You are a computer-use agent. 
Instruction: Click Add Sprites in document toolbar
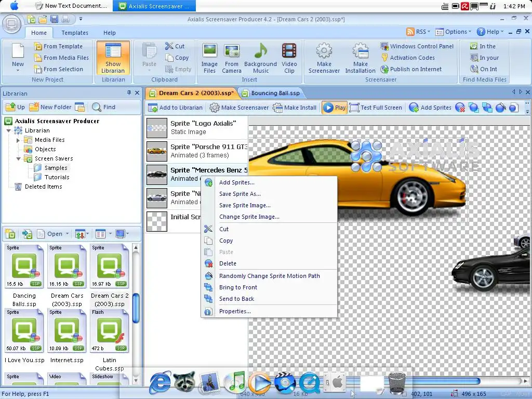coord(430,108)
